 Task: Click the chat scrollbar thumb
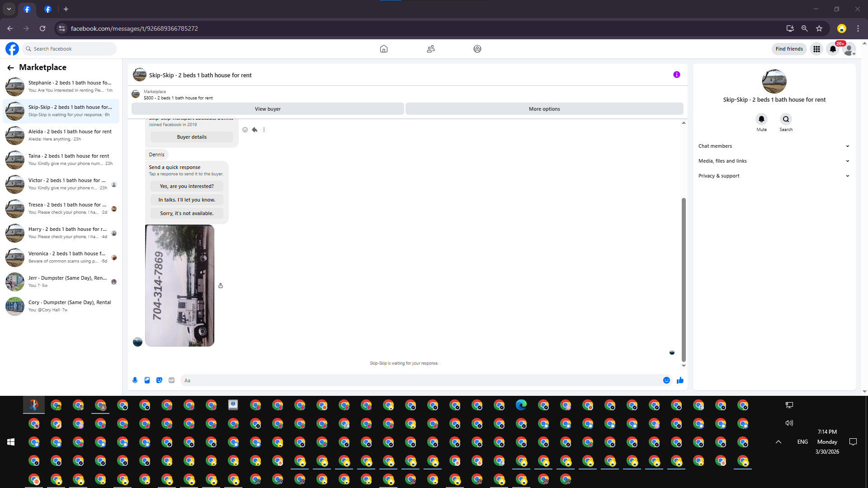pos(684,280)
